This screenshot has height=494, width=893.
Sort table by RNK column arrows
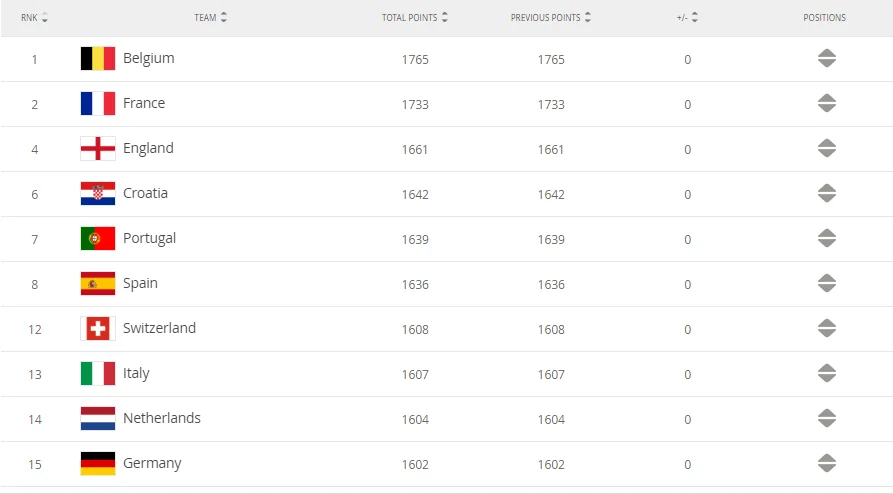point(45,18)
